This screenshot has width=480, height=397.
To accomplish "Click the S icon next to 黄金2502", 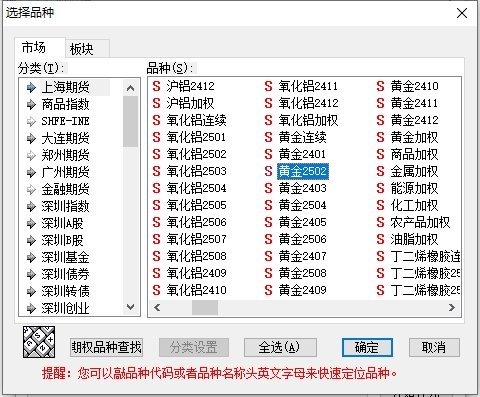I will 269,171.
